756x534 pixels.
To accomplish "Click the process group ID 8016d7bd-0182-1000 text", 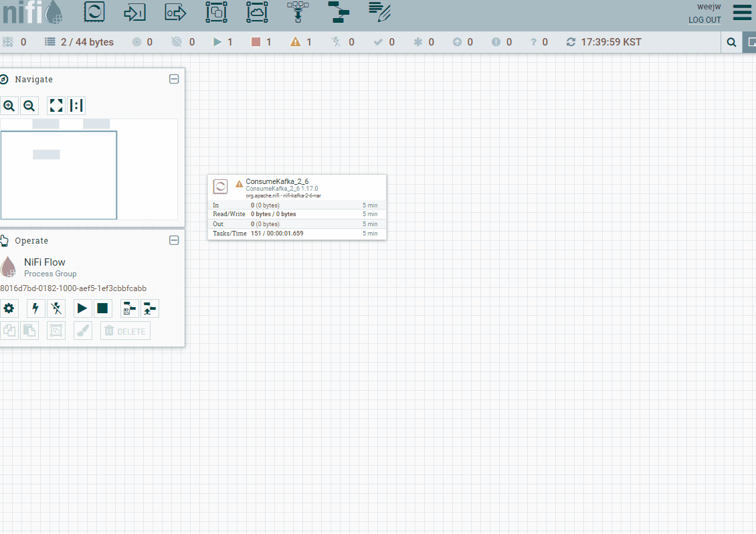I will (74, 288).
